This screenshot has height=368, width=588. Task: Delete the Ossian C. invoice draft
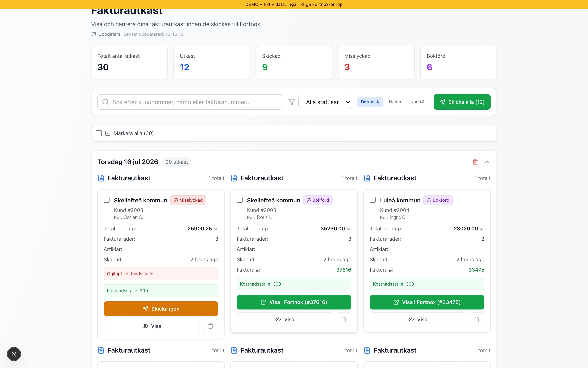pyautogui.click(x=210, y=326)
